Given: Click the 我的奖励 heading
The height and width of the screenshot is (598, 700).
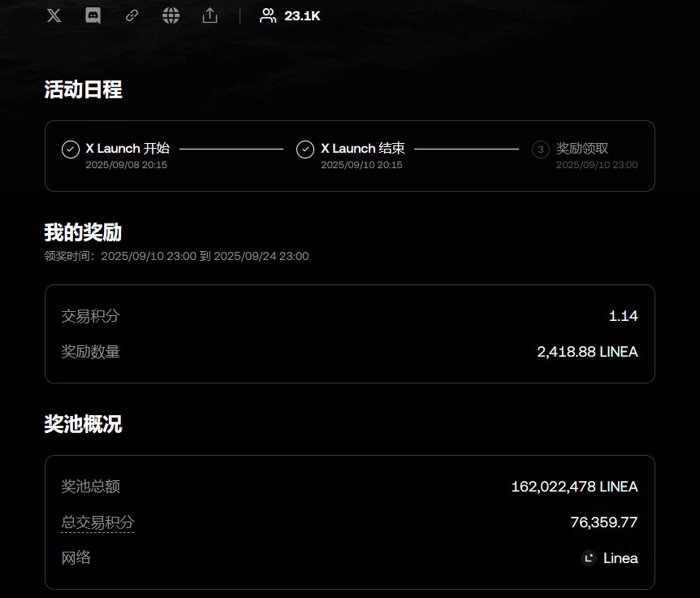Looking at the screenshot, I should (83, 232).
